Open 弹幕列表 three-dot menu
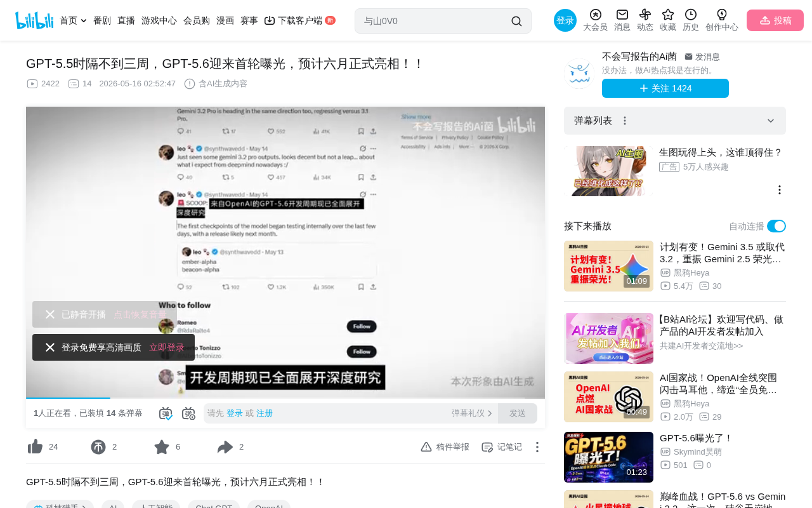The height and width of the screenshot is (508, 812). [x=625, y=121]
